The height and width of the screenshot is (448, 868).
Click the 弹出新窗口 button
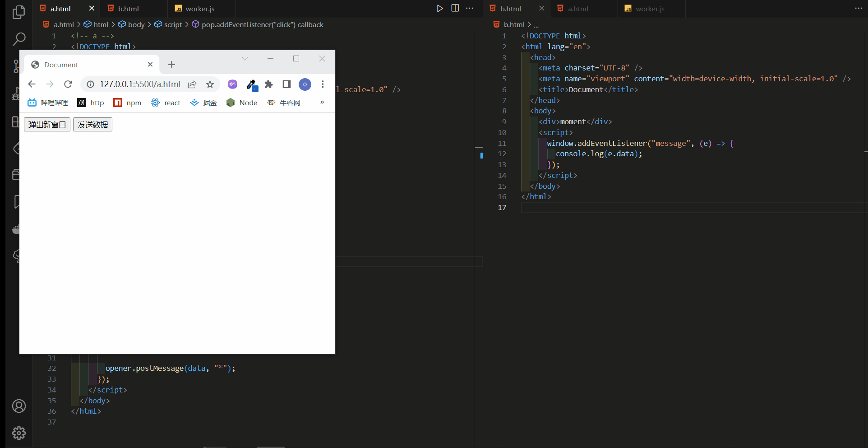(47, 125)
